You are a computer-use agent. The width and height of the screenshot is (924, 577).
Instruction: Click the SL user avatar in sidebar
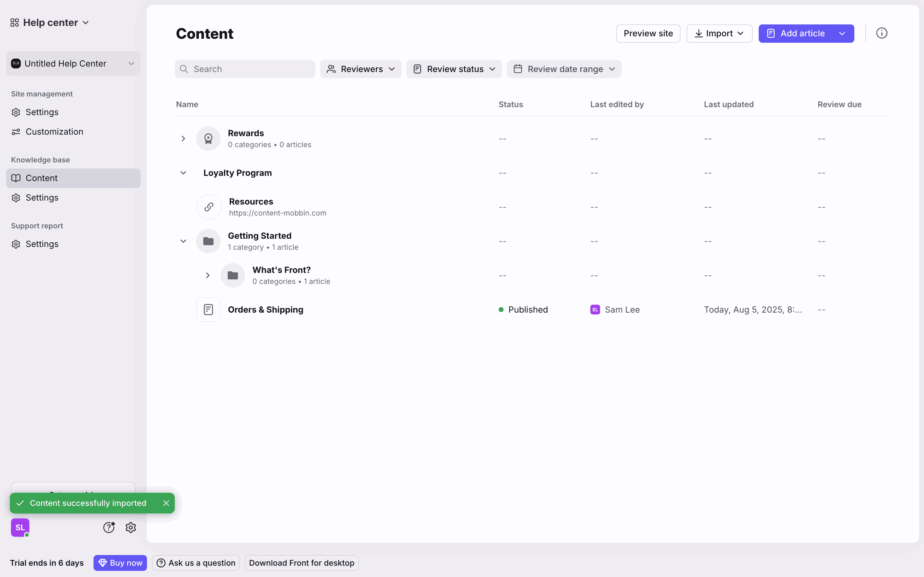pos(20,528)
